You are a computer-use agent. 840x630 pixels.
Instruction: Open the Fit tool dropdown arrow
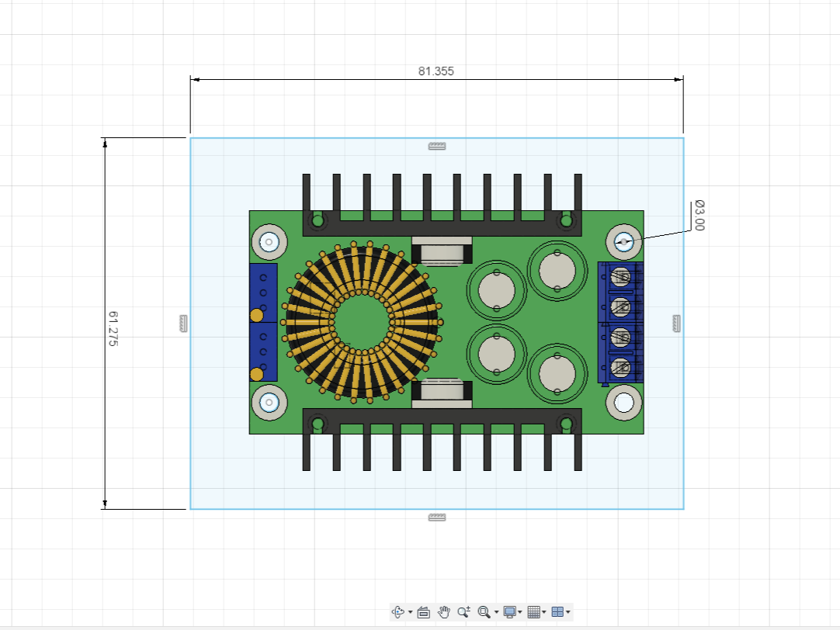(x=495, y=612)
